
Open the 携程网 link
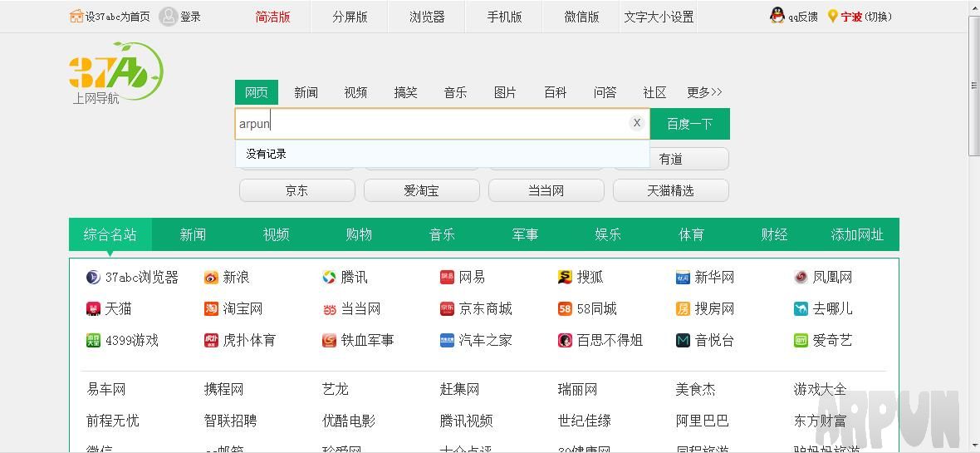[223, 389]
